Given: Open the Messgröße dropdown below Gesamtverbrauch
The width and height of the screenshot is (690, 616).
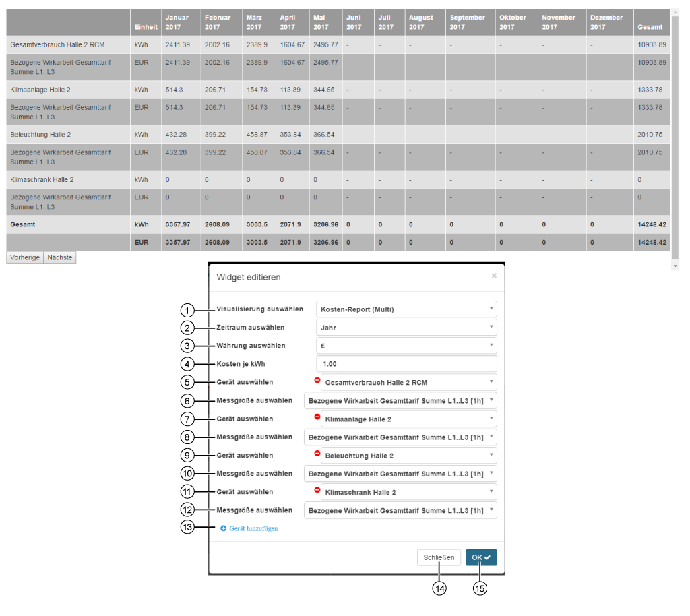Looking at the screenshot, I should point(490,400).
